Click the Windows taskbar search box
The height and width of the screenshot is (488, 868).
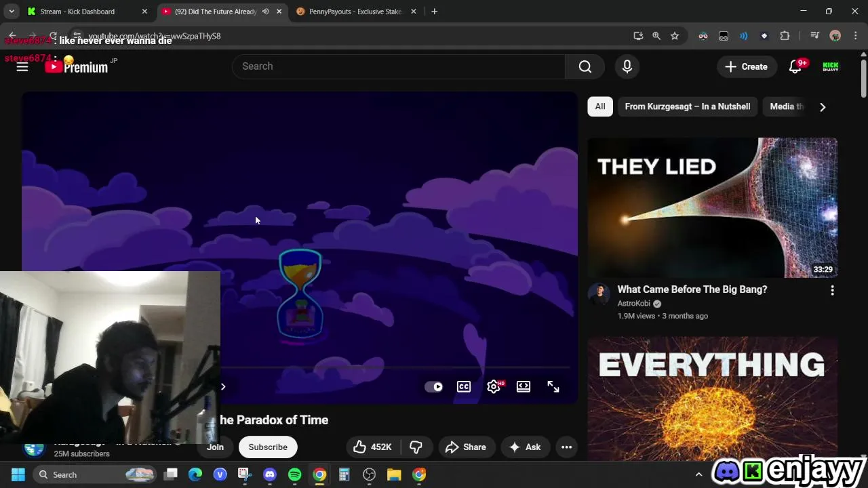(x=95, y=474)
